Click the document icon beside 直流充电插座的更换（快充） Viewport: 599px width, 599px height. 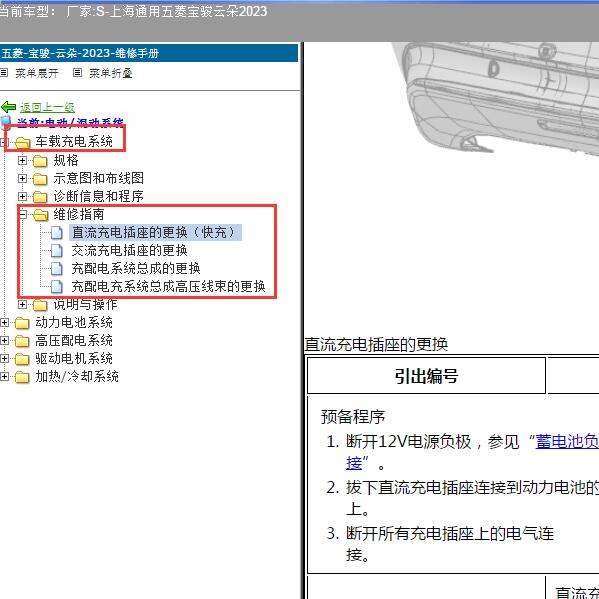point(57,233)
